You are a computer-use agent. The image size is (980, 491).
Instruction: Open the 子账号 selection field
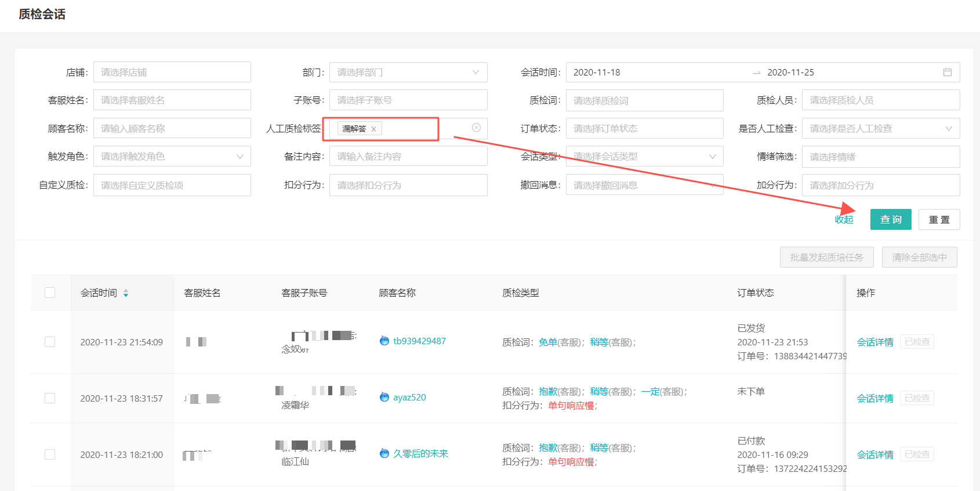click(408, 100)
